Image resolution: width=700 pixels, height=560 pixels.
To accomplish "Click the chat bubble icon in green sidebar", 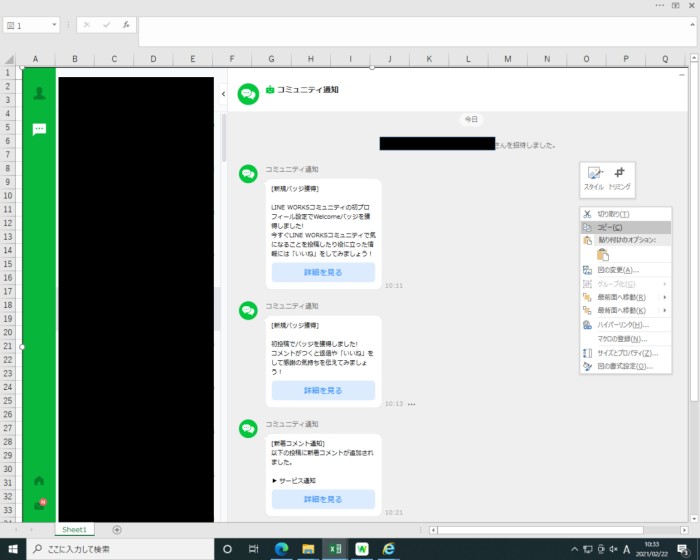I will click(39, 130).
